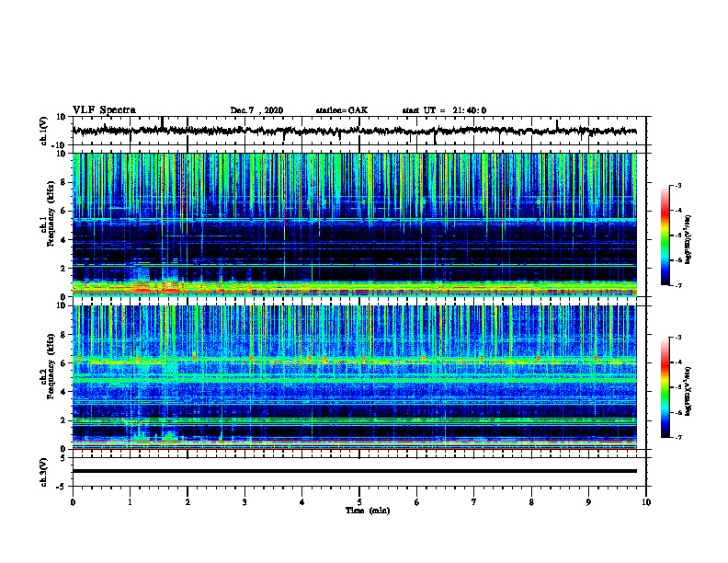Click the "Time (min)" x-axis label
Screen dimensions: 728x563
pos(368,511)
